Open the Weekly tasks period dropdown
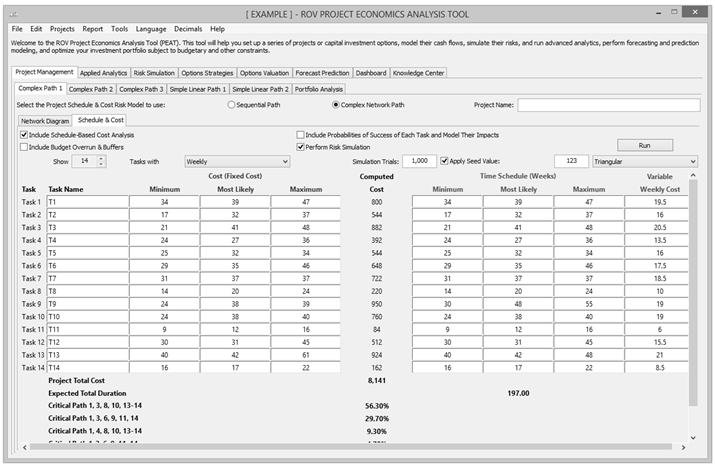The height and width of the screenshot is (464, 715). 237,161
